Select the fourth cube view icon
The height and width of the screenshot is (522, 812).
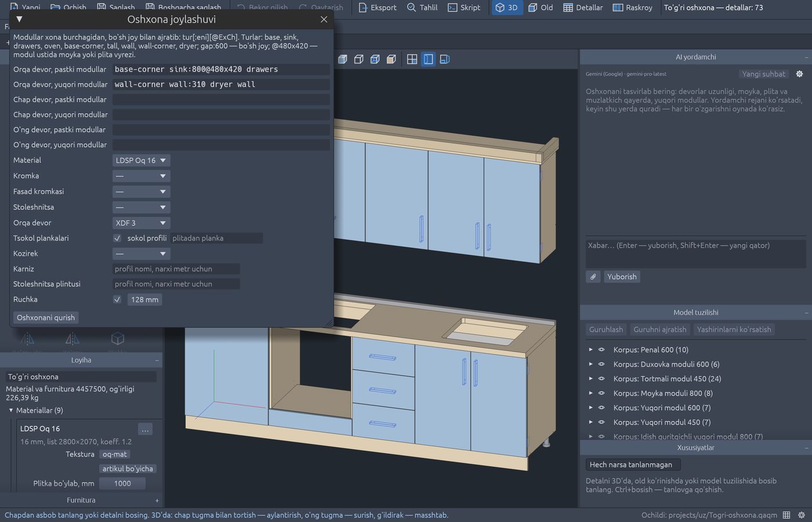391,59
